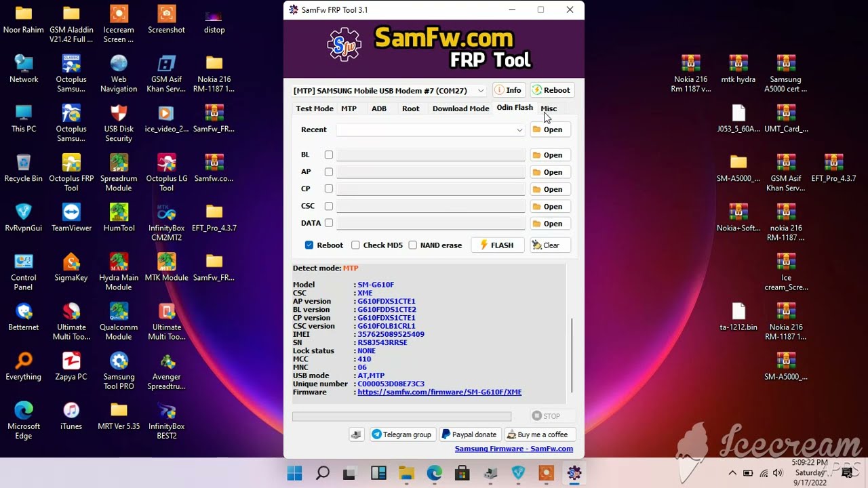Click the flash progress bar

click(401, 416)
